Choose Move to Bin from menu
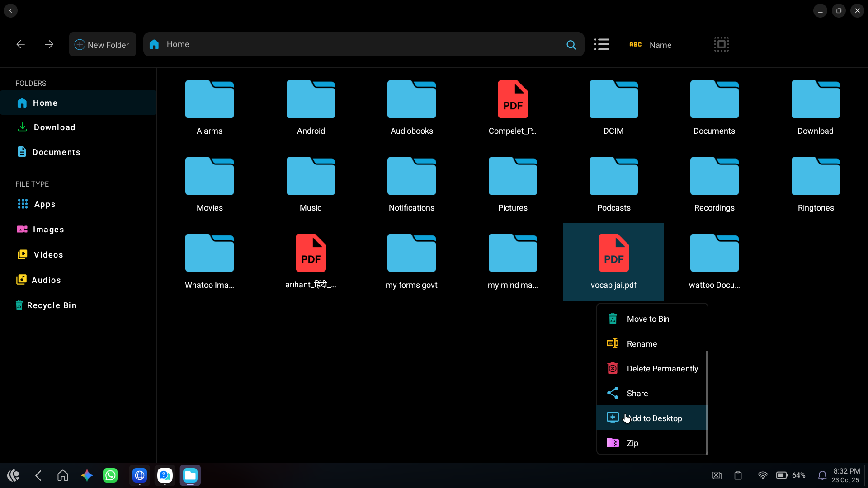Screen dimensions: 868x488 pos(648,319)
